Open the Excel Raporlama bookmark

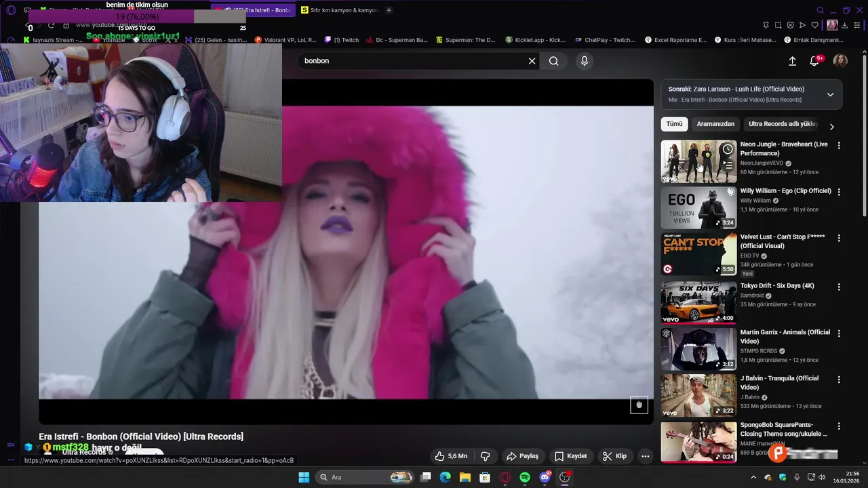(x=675, y=40)
